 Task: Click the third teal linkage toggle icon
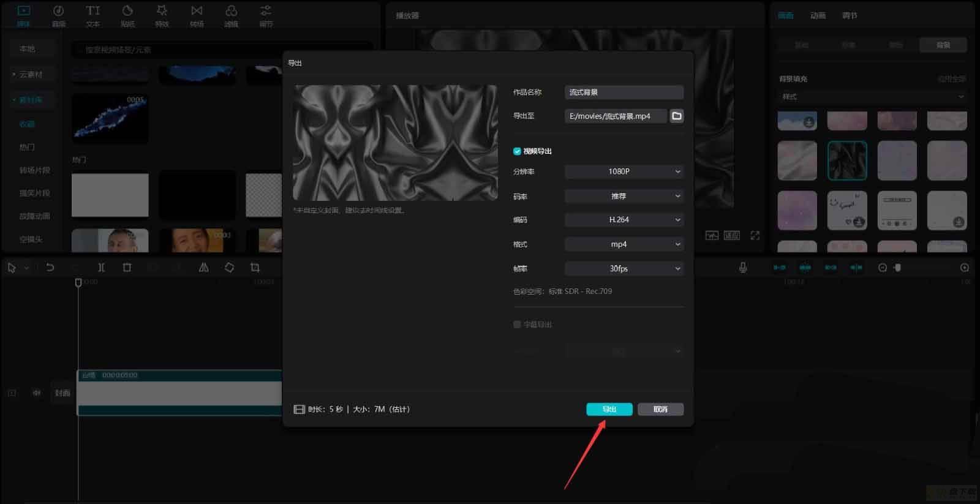(x=831, y=268)
